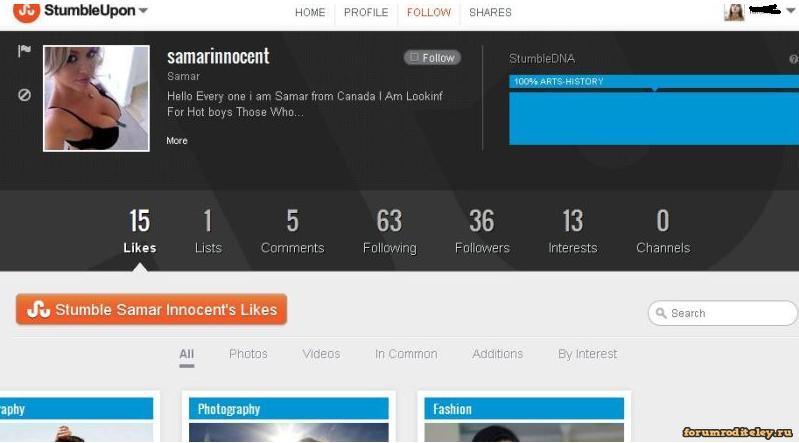The height and width of the screenshot is (443, 799).
Task: Open the SHARES menu item
Action: [x=490, y=12]
